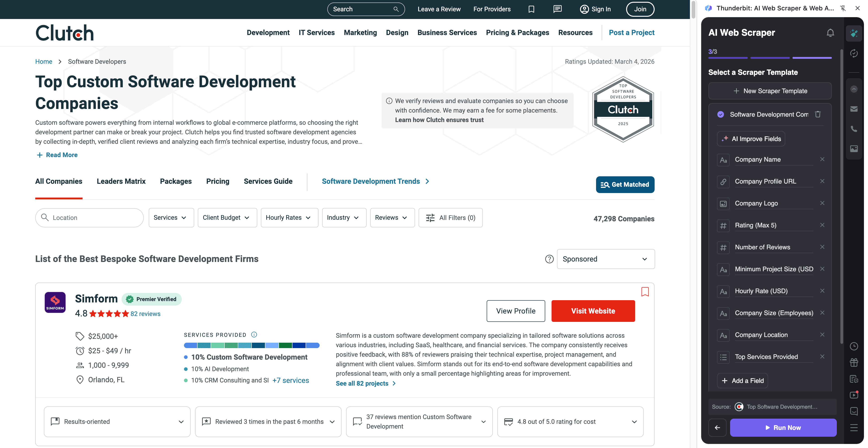Delete the Software Development template via trash icon
The height and width of the screenshot is (448, 868).
818,115
